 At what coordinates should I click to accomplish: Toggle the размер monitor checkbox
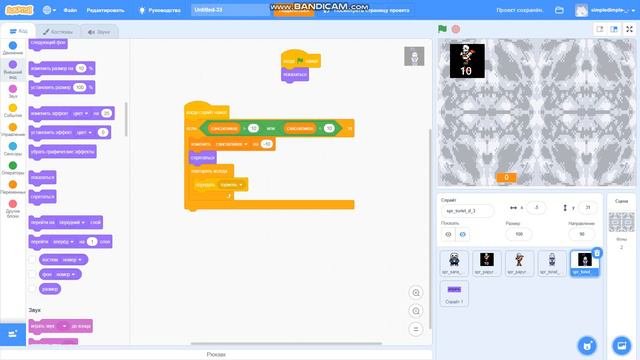point(32,289)
